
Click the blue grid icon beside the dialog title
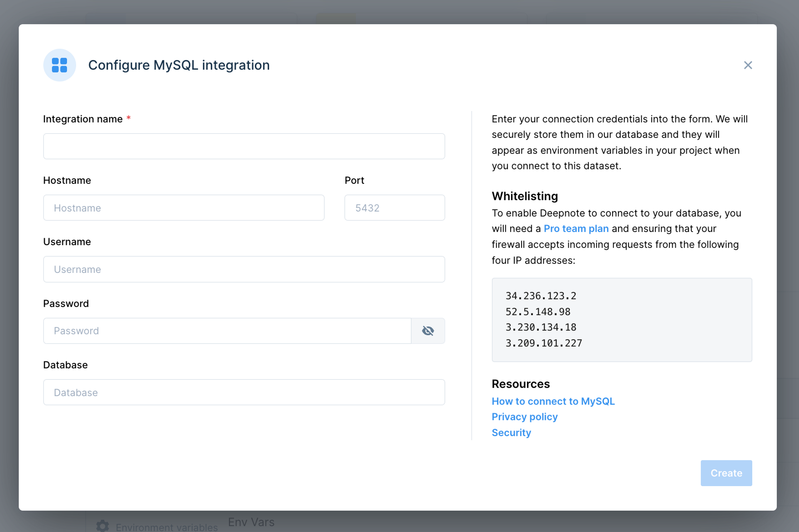coord(60,65)
